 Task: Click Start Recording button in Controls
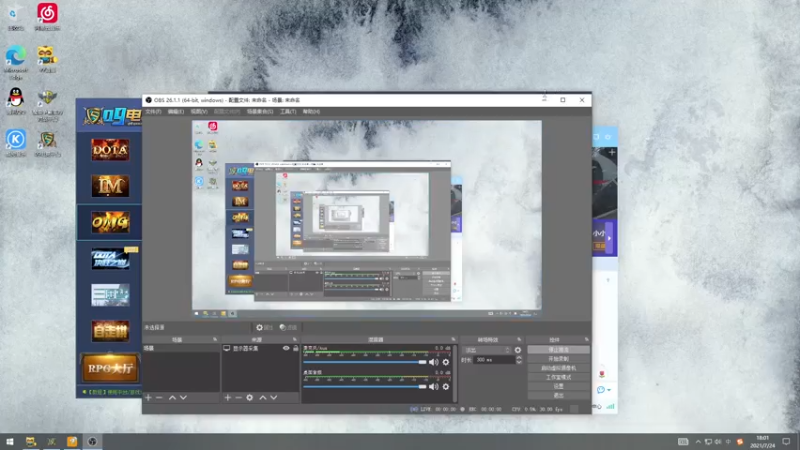click(x=559, y=359)
